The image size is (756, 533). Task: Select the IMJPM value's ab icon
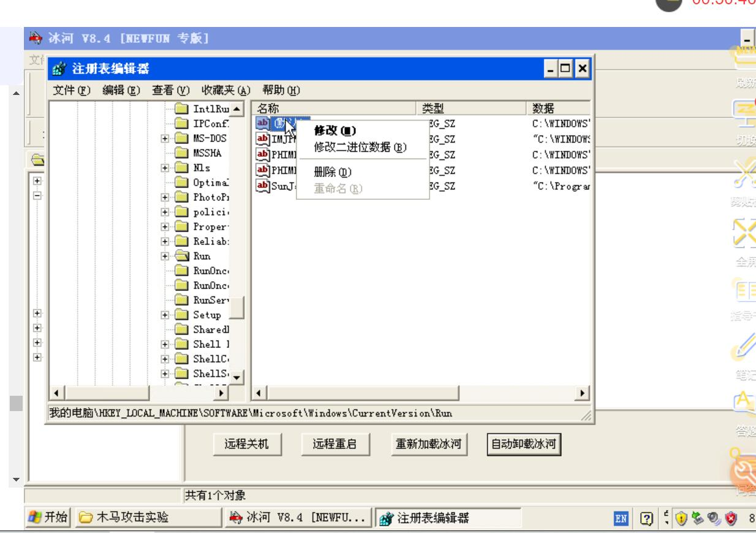[x=262, y=138]
